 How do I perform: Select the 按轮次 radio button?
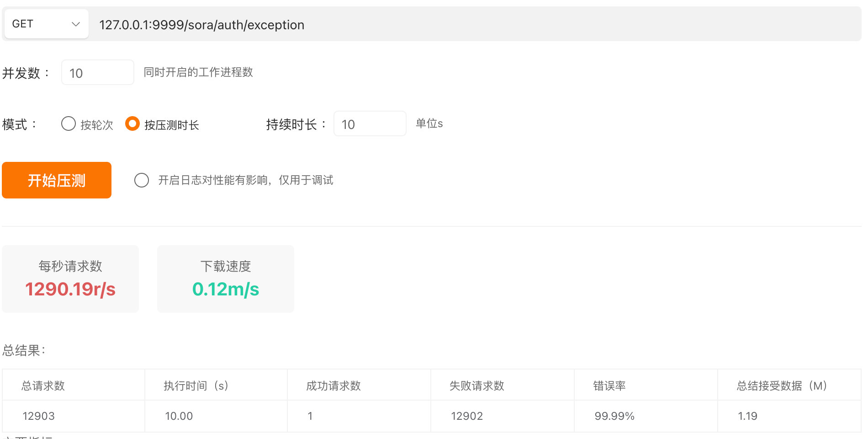click(69, 124)
